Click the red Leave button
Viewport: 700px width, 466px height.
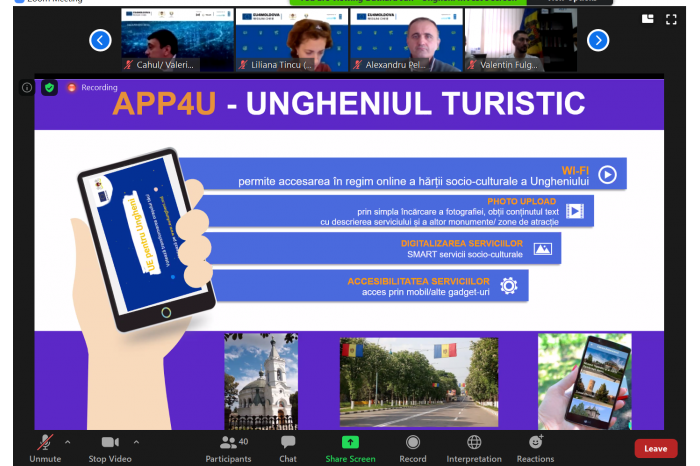[655, 448]
